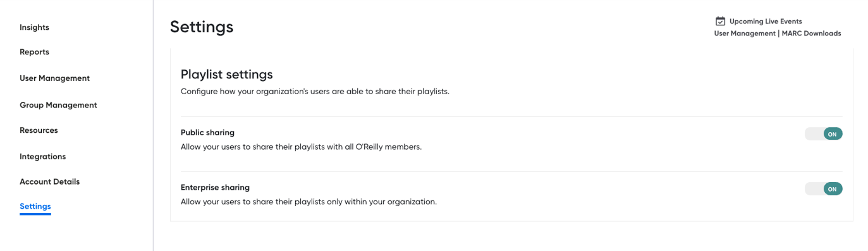Screen dimensions: 868x251
Task: Click the Playlist settings heading
Action: coord(227,75)
